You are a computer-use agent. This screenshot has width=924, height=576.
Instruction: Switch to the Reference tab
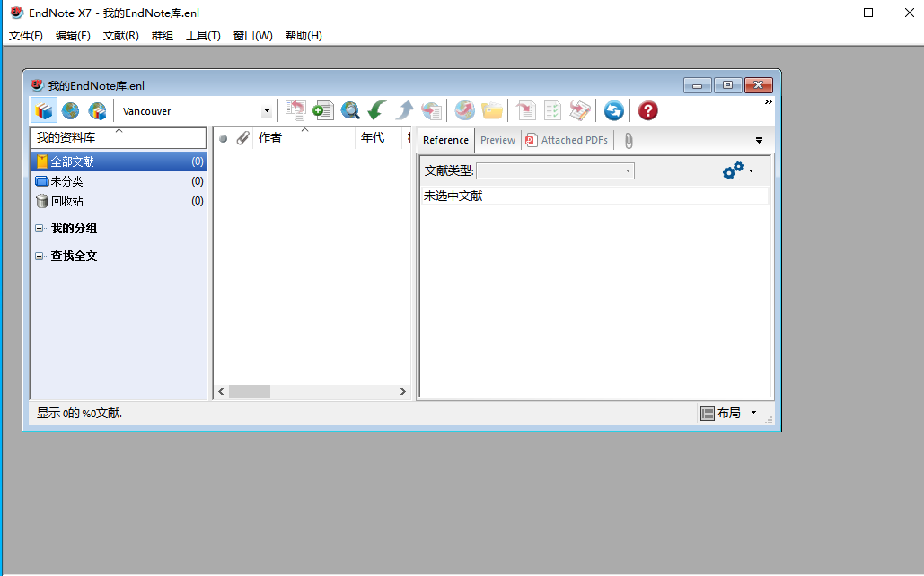point(445,140)
